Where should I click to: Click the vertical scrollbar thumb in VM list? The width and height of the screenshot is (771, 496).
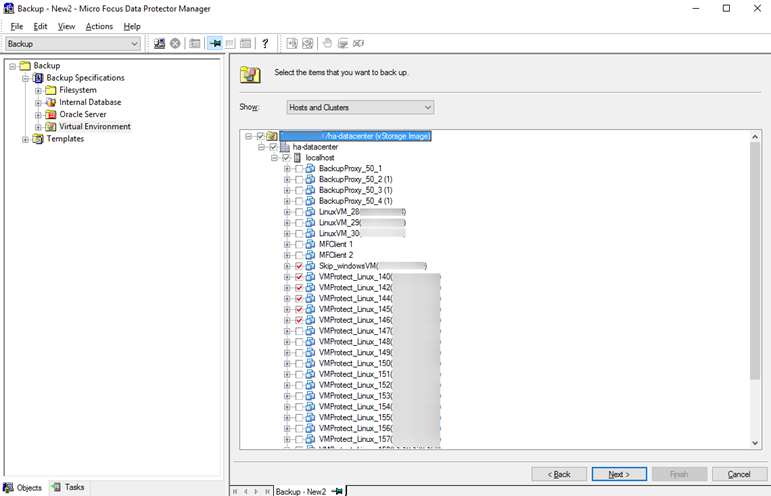[755, 261]
